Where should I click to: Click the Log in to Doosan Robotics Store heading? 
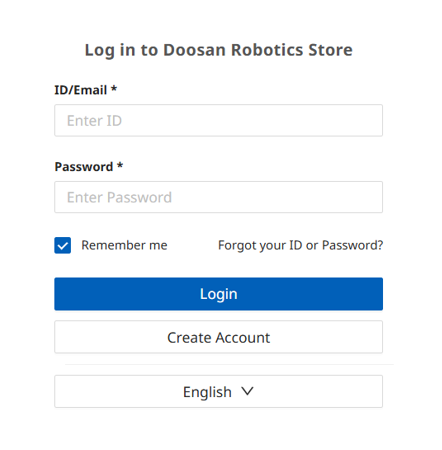pyautogui.click(x=219, y=50)
